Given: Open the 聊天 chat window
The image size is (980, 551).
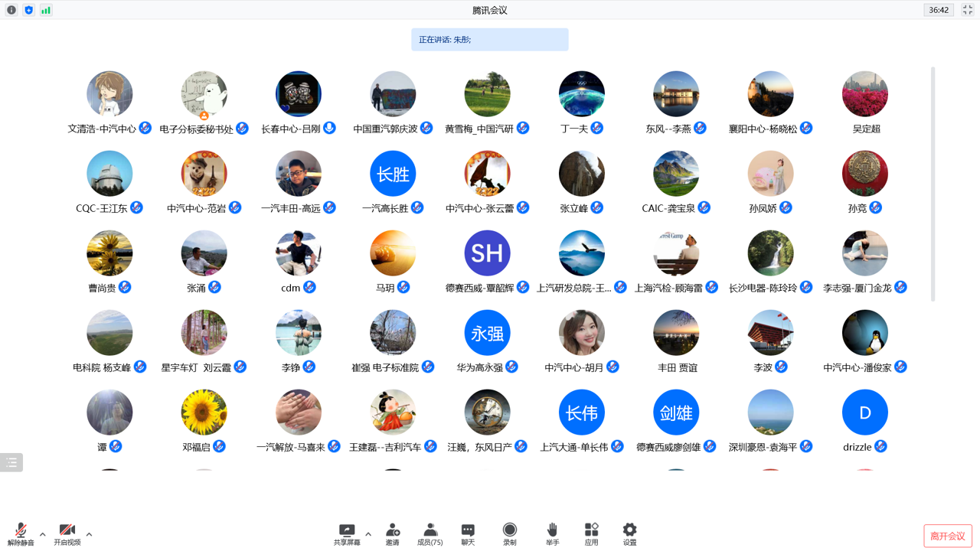Looking at the screenshot, I should click(468, 534).
